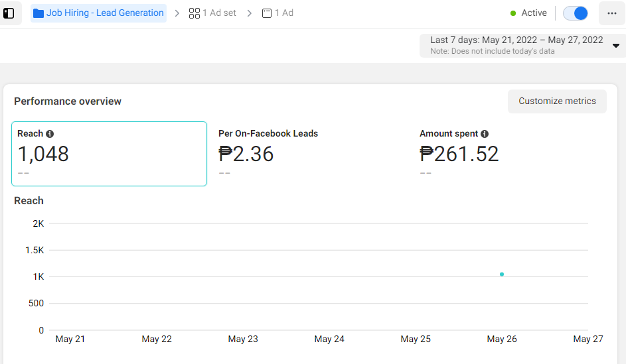Click the ad set grid icon
The image size is (626, 364).
(195, 13)
